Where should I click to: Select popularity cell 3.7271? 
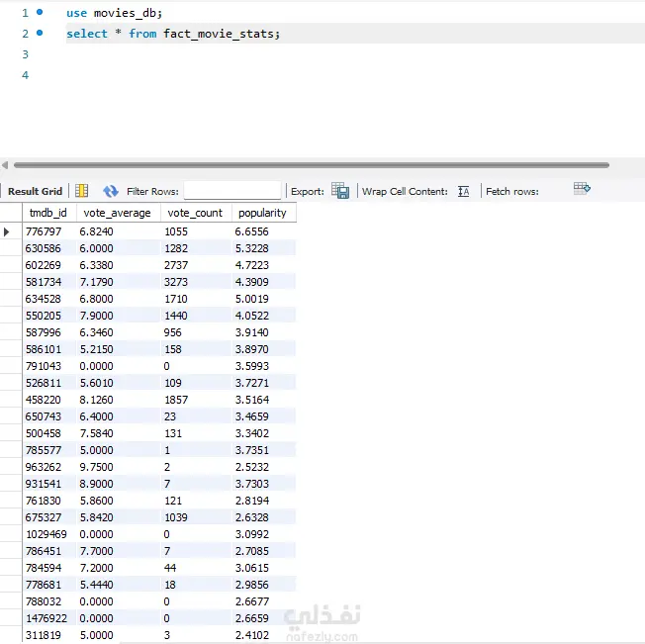coord(264,383)
